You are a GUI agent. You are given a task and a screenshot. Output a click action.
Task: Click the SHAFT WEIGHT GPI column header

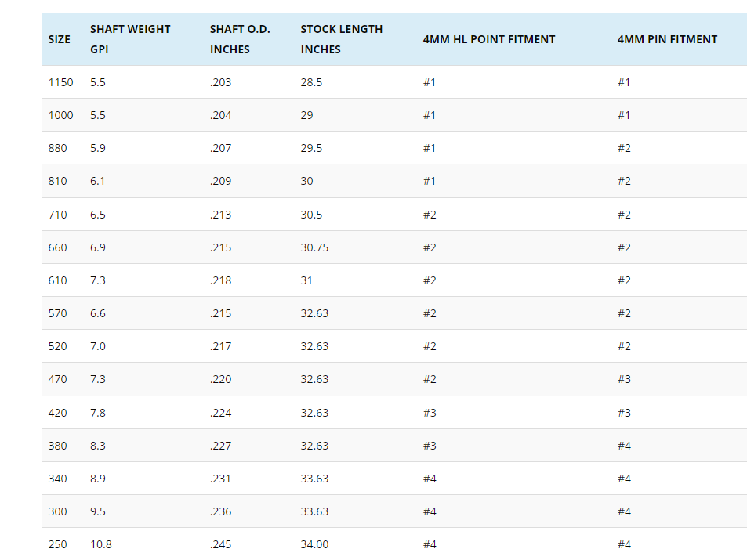[x=130, y=39]
